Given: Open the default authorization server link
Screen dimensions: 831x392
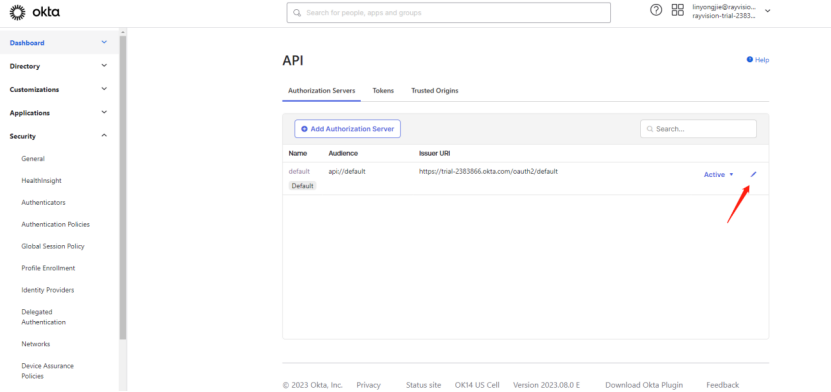Looking at the screenshot, I should click(299, 172).
